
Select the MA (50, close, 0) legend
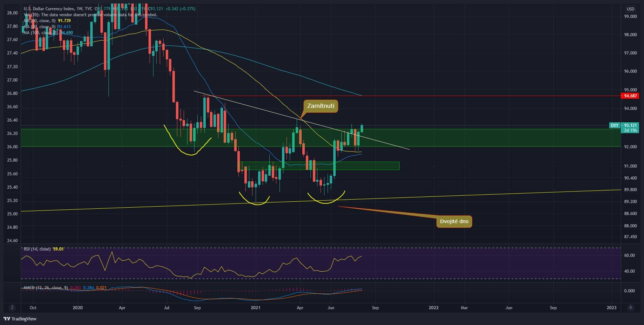[39, 21]
